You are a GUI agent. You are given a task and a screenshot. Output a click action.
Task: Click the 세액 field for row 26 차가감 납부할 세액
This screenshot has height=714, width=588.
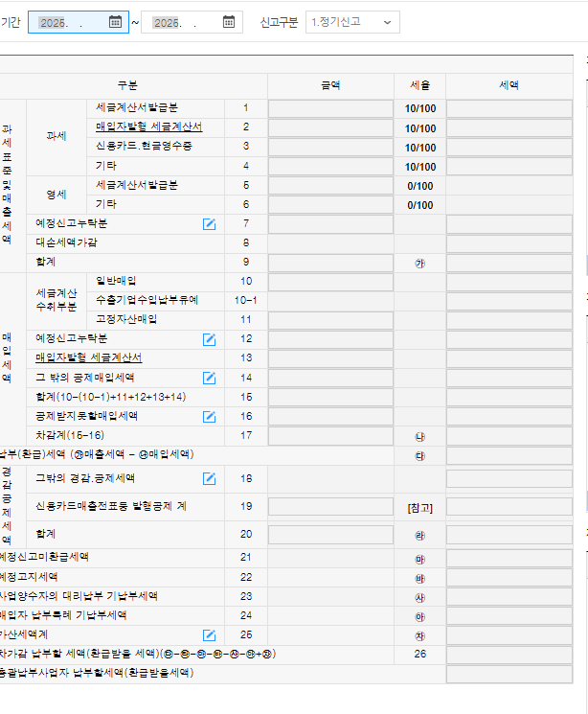tap(509, 655)
